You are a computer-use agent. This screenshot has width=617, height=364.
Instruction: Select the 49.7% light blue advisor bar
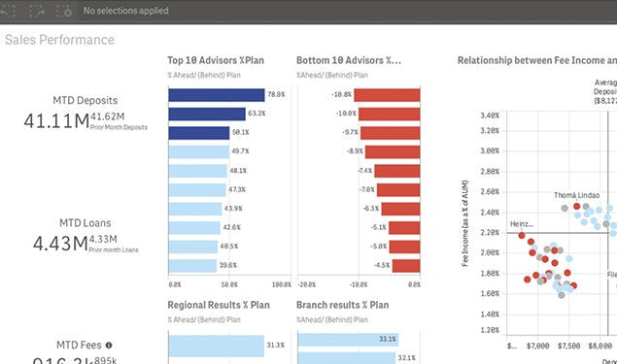[199, 151]
